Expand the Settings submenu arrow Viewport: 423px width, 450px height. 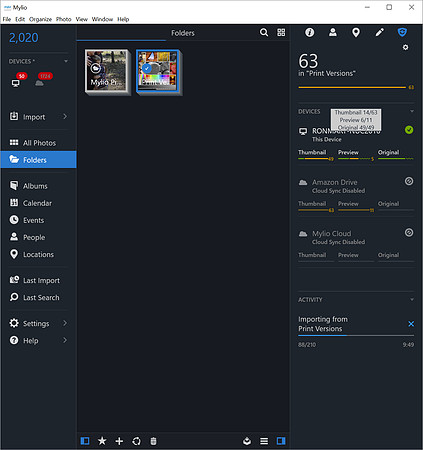point(65,323)
